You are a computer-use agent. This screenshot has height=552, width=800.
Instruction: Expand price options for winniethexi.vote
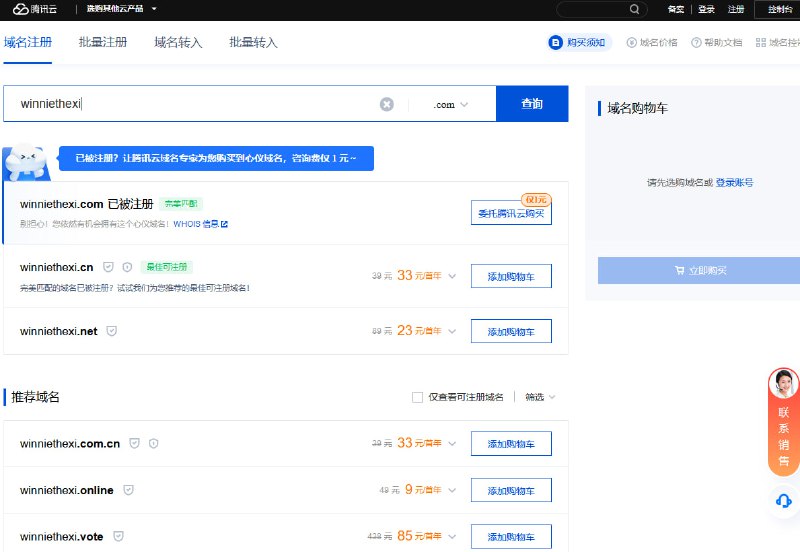click(x=452, y=536)
